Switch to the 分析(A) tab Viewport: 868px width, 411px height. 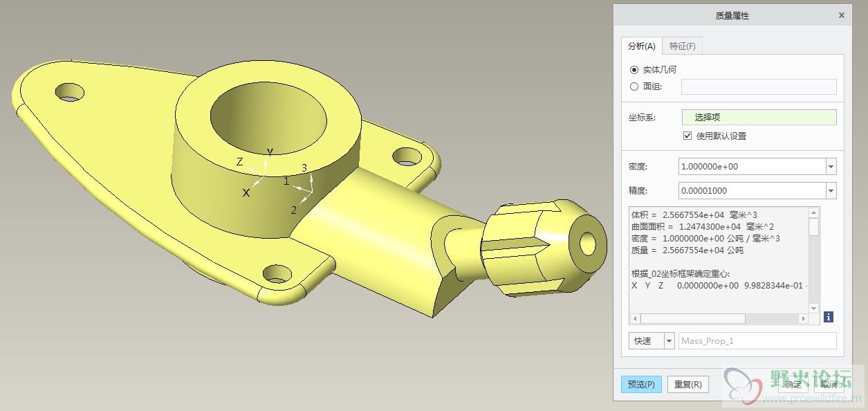click(x=641, y=46)
